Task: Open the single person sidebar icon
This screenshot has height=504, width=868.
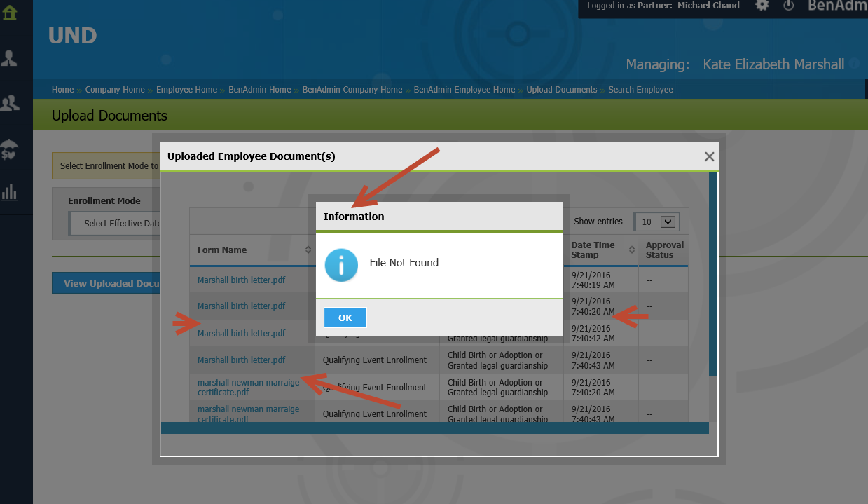Action: coord(9,58)
